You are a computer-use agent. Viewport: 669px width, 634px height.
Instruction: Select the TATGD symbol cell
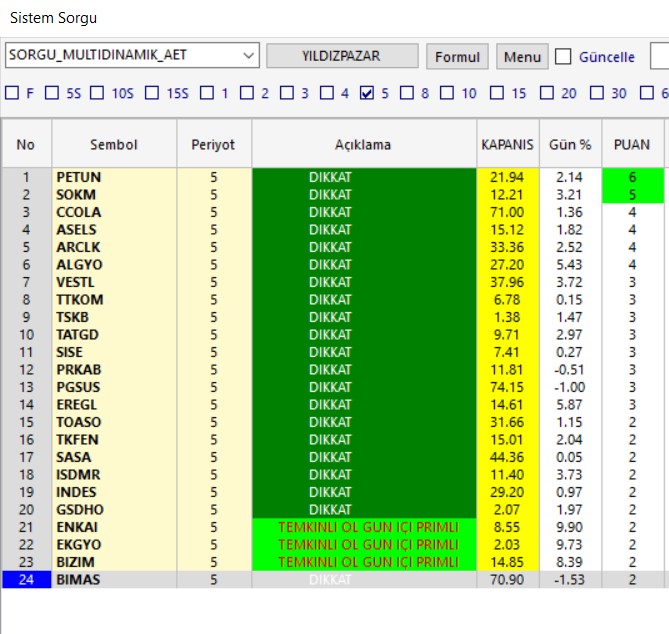tap(114, 334)
